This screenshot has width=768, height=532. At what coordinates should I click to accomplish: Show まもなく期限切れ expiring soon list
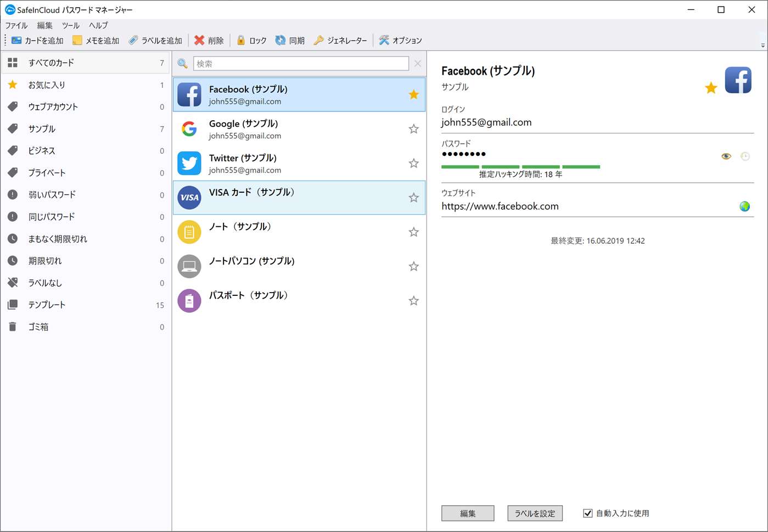[86, 239]
